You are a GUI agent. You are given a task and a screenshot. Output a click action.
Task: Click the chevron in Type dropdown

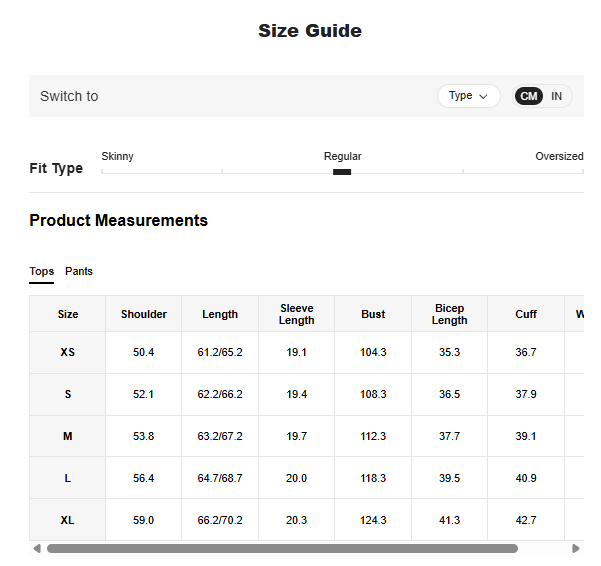[484, 96]
